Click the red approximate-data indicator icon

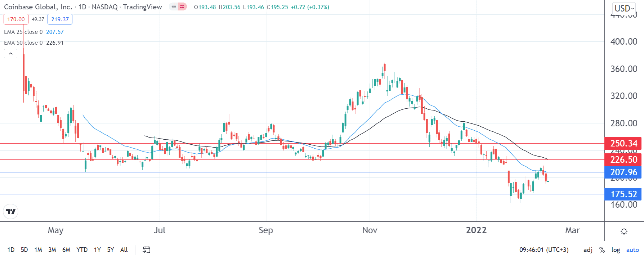182,7
